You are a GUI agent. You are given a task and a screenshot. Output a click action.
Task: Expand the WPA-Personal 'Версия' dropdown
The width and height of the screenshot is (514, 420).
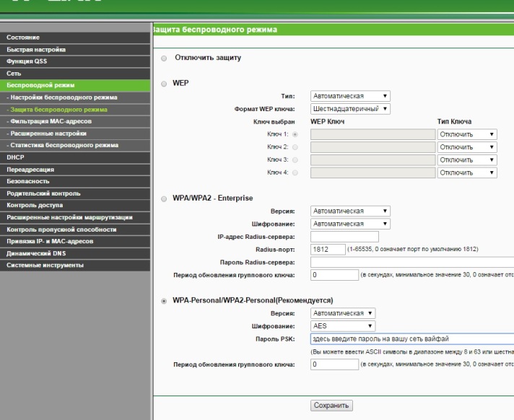tap(343, 313)
